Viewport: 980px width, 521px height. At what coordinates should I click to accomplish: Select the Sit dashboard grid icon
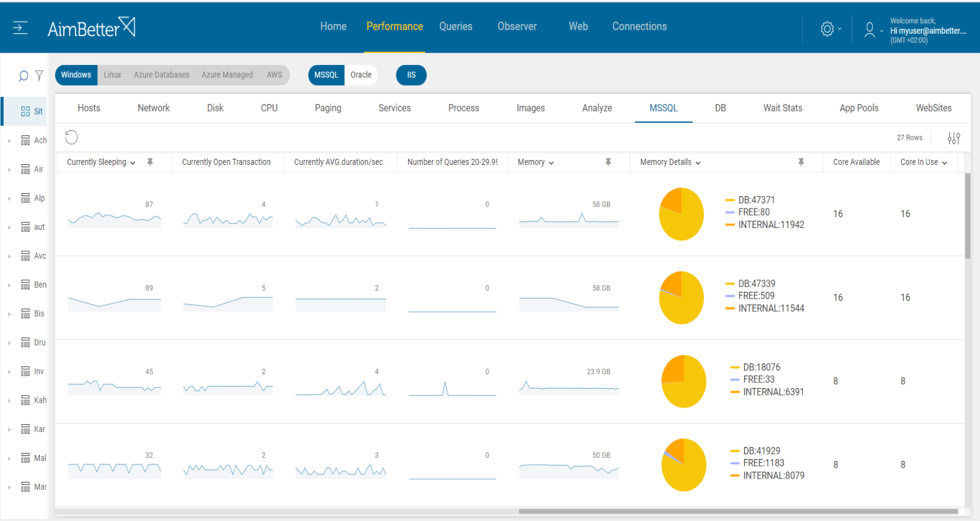[25, 112]
